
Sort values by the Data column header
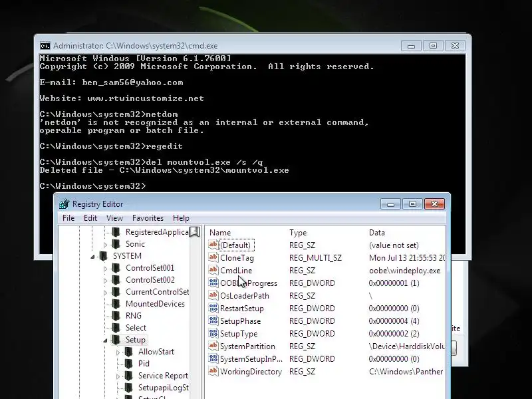[376, 233]
